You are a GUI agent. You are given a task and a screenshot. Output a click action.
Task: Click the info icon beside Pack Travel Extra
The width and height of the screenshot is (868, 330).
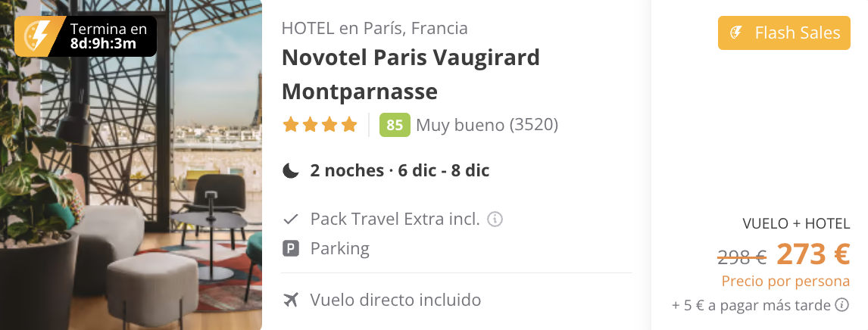click(x=495, y=219)
